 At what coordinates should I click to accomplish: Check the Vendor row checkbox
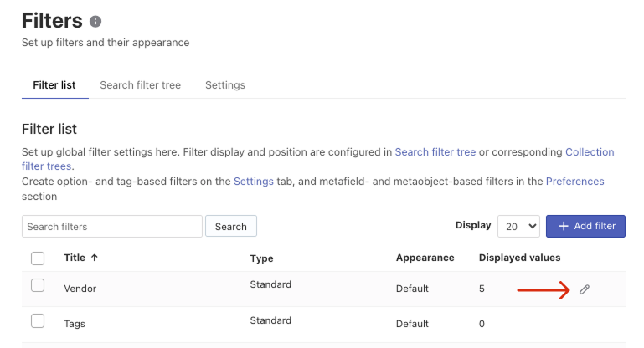[38, 285]
